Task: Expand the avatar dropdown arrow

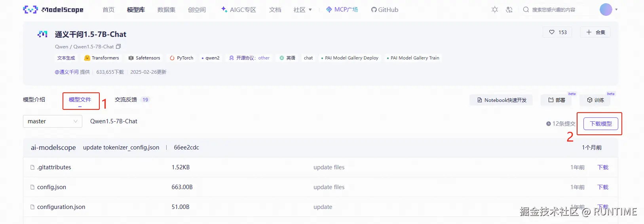Action: pyautogui.click(x=616, y=10)
